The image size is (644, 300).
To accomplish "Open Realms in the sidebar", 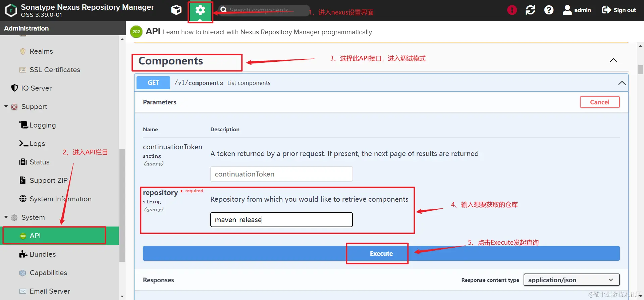I will point(41,51).
